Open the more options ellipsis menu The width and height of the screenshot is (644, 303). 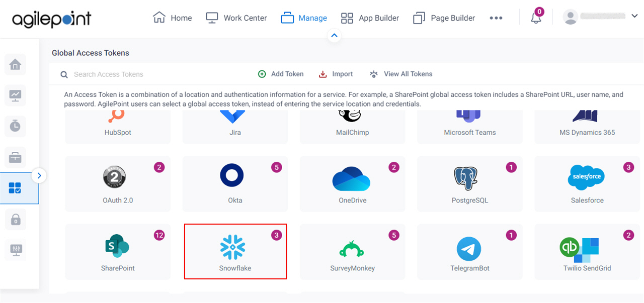pyautogui.click(x=496, y=18)
